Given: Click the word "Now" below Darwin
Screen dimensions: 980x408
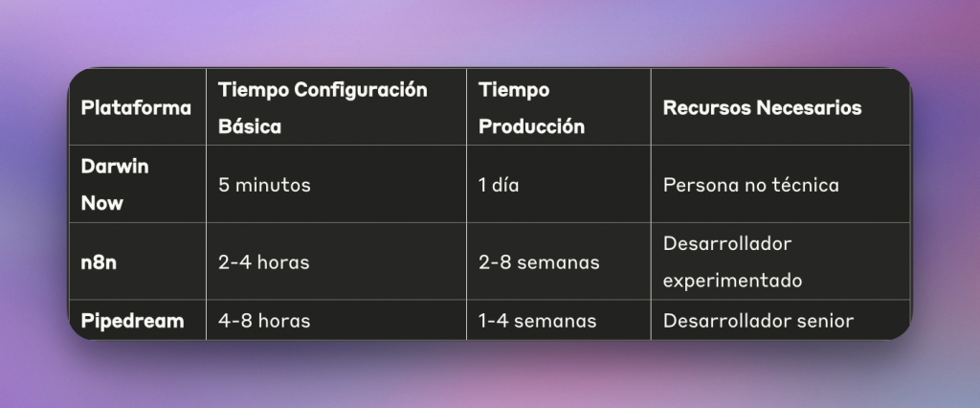Looking at the screenshot, I should click(102, 203).
